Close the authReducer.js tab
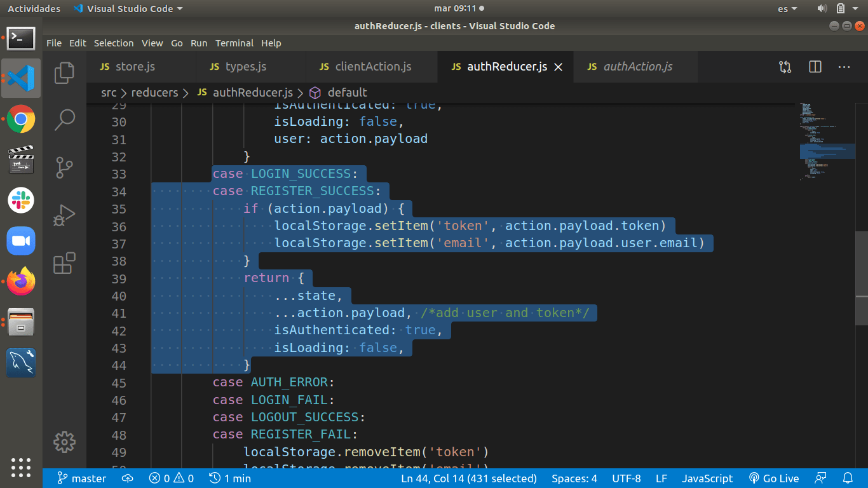This screenshot has width=868, height=488. pyautogui.click(x=559, y=67)
